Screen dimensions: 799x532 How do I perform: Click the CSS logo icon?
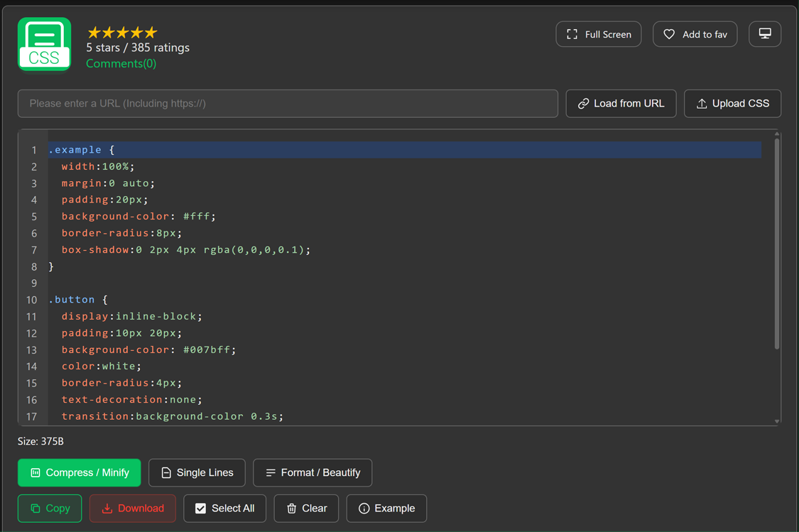[44, 44]
